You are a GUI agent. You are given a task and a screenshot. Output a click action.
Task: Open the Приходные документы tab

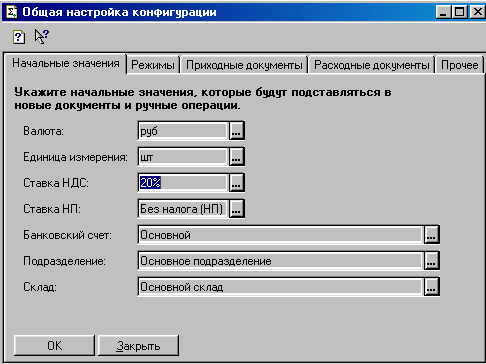(x=244, y=65)
